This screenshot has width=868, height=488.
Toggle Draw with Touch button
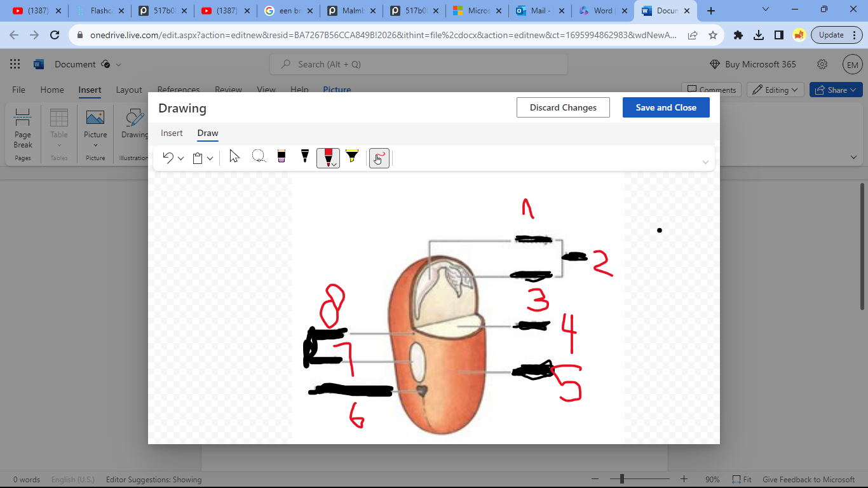379,158
